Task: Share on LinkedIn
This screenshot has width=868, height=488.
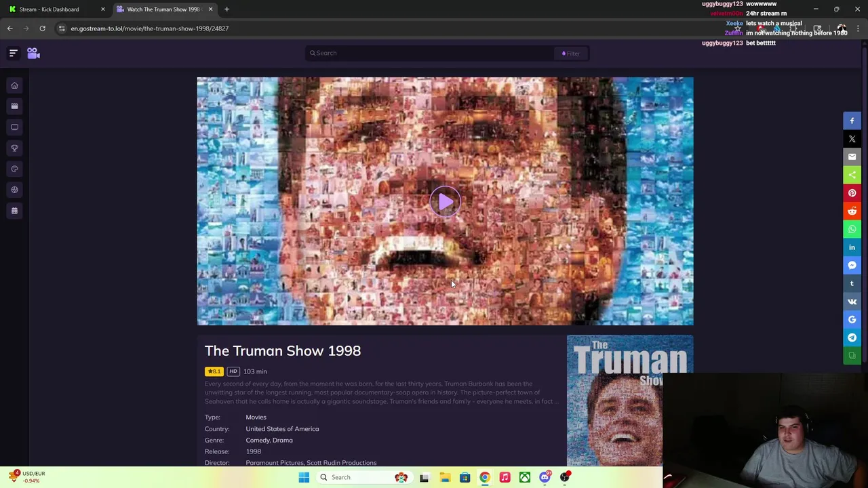Action: [852, 247]
